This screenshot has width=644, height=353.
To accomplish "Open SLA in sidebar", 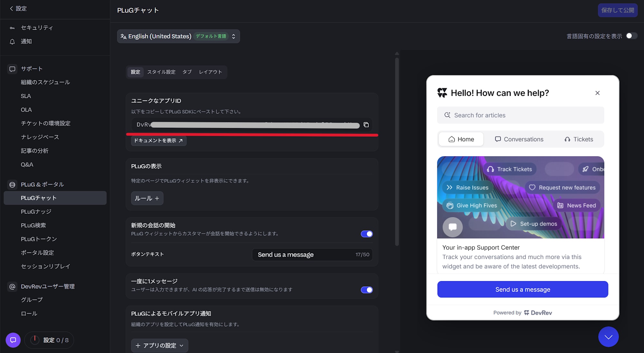I will [x=26, y=96].
